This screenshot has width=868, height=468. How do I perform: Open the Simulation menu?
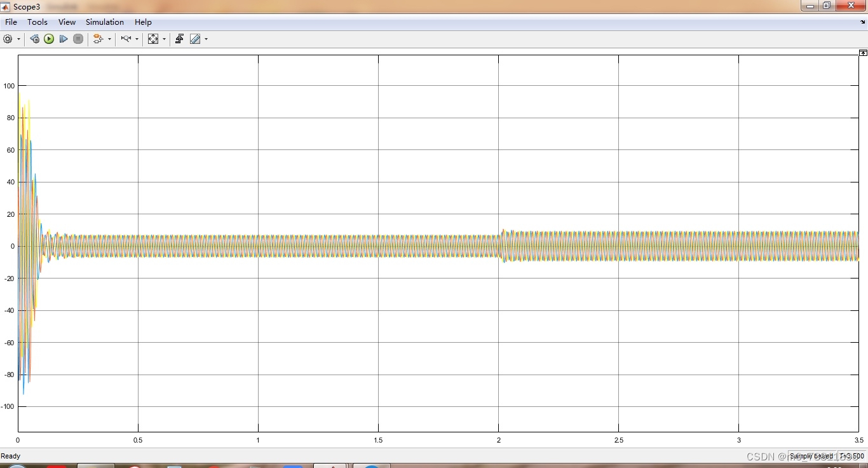105,22
